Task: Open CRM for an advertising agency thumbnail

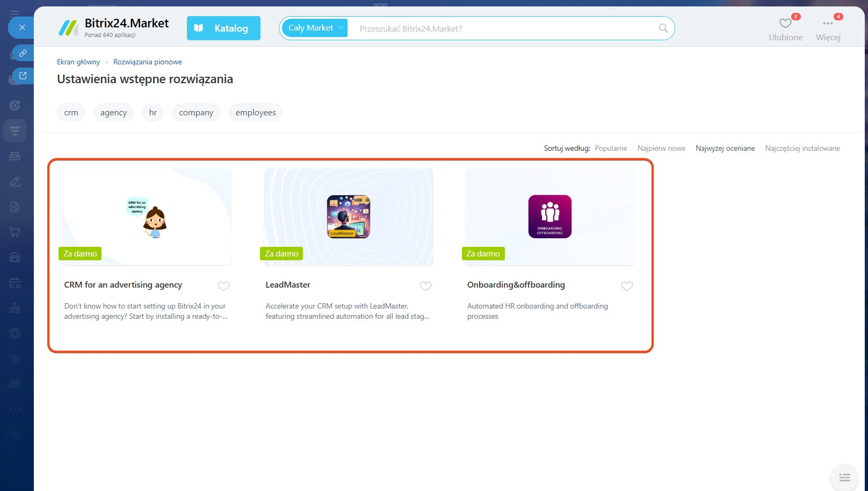Action: 147,217
